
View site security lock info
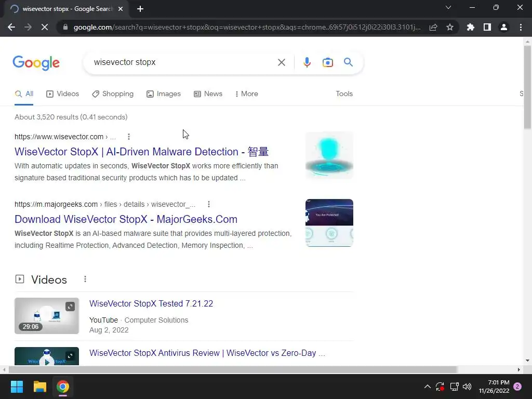(x=65, y=27)
